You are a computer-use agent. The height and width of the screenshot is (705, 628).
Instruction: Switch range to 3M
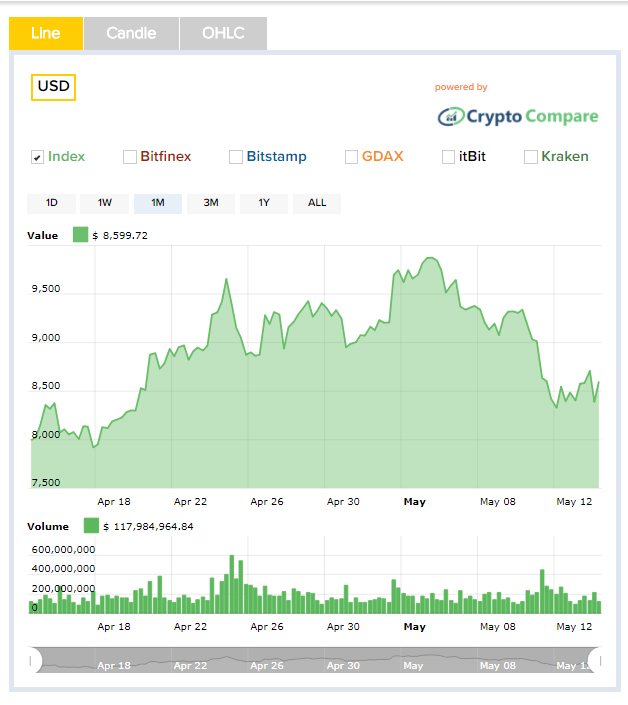(x=211, y=203)
